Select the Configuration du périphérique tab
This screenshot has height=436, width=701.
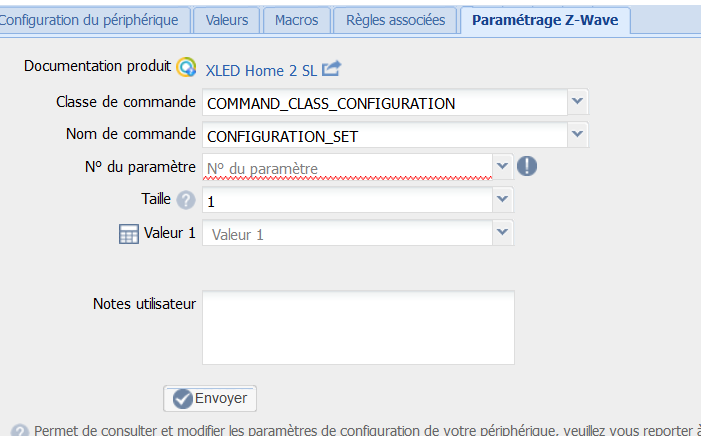click(89, 20)
